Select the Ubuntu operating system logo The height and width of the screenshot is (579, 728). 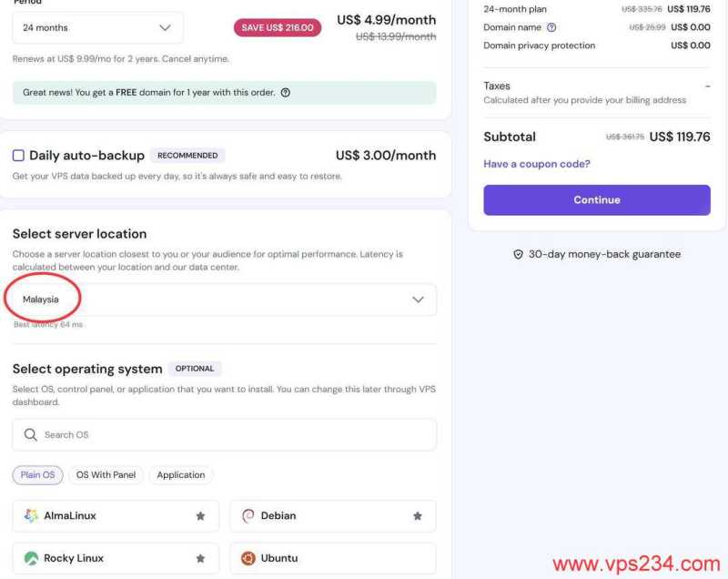pyautogui.click(x=248, y=558)
